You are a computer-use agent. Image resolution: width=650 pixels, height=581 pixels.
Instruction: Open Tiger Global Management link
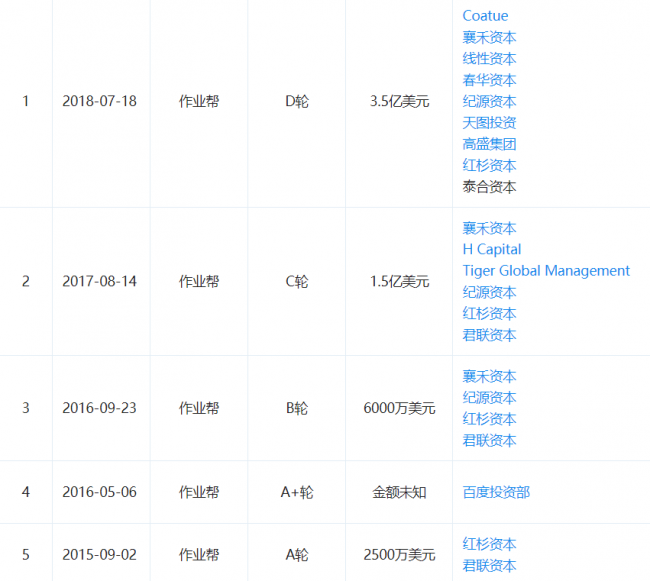tap(546, 271)
